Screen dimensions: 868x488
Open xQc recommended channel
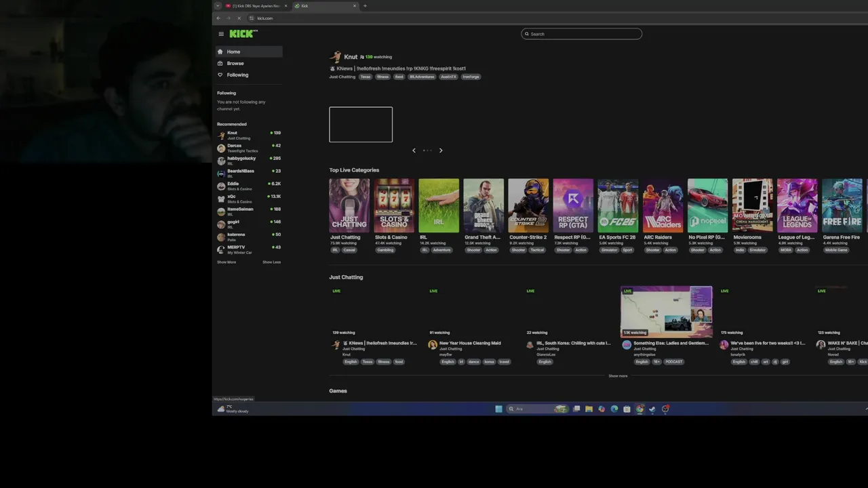(x=248, y=199)
